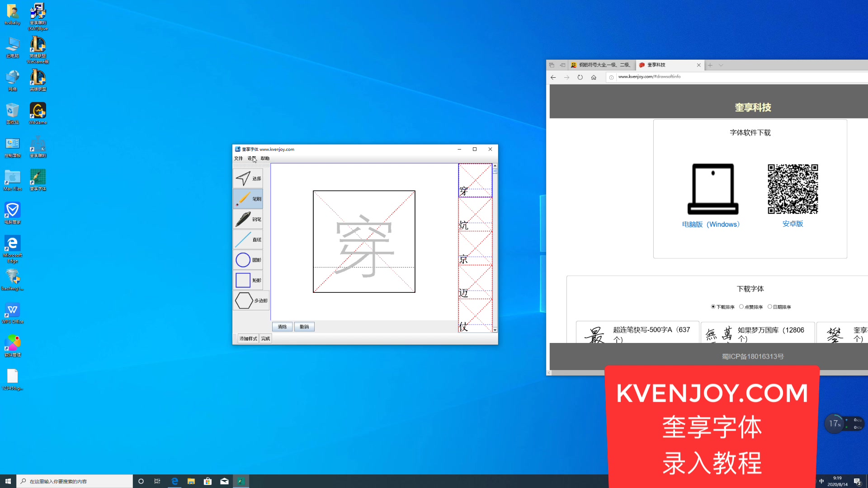Open the notification center icon
The image size is (868, 488).
(x=857, y=481)
